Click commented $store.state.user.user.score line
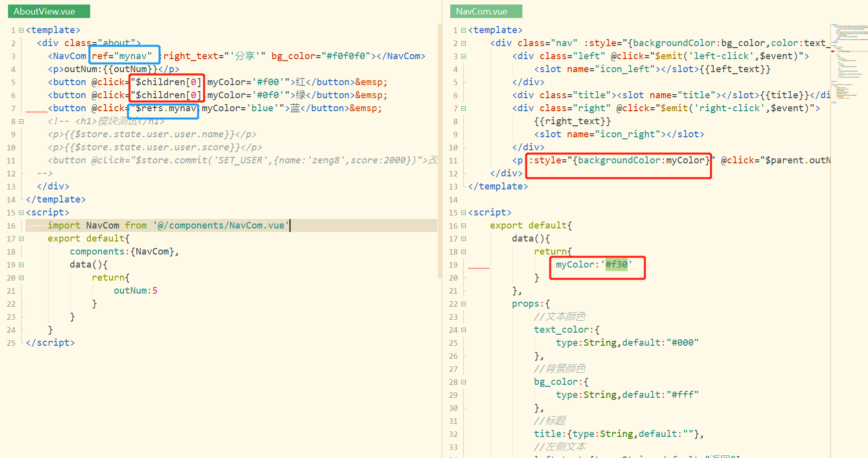The width and height of the screenshot is (868, 458). coord(155,147)
